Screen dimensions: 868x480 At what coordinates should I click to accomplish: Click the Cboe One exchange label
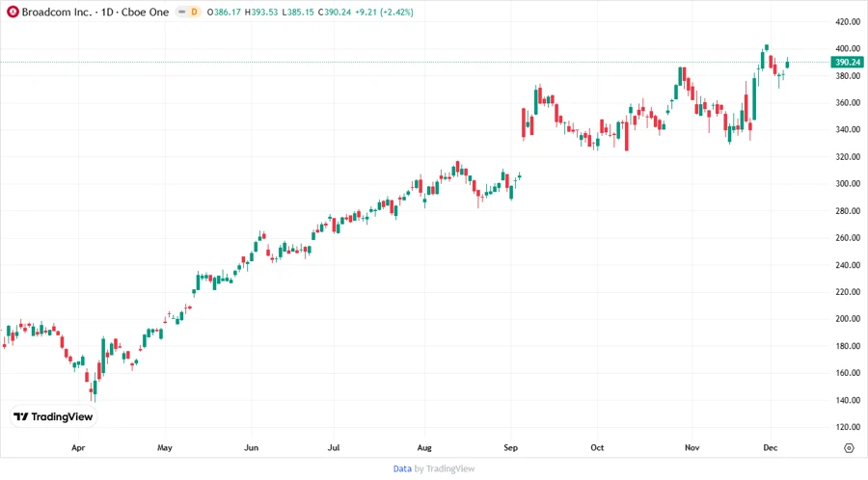(145, 12)
